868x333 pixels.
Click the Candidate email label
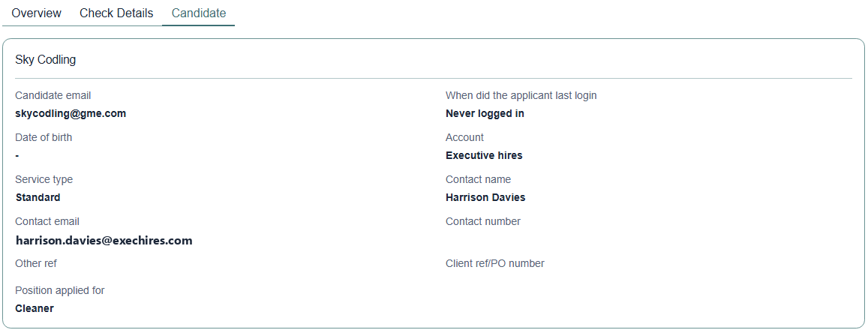click(x=53, y=96)
